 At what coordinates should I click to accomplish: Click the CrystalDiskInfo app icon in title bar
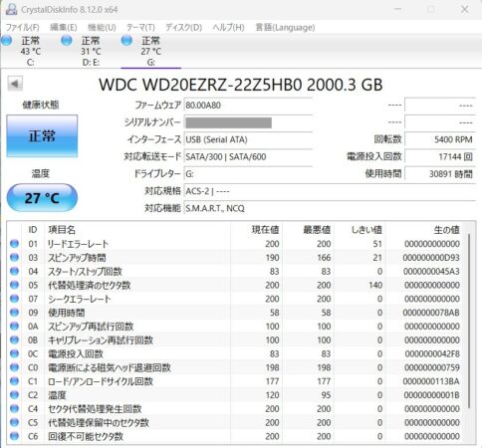[11, 9]
